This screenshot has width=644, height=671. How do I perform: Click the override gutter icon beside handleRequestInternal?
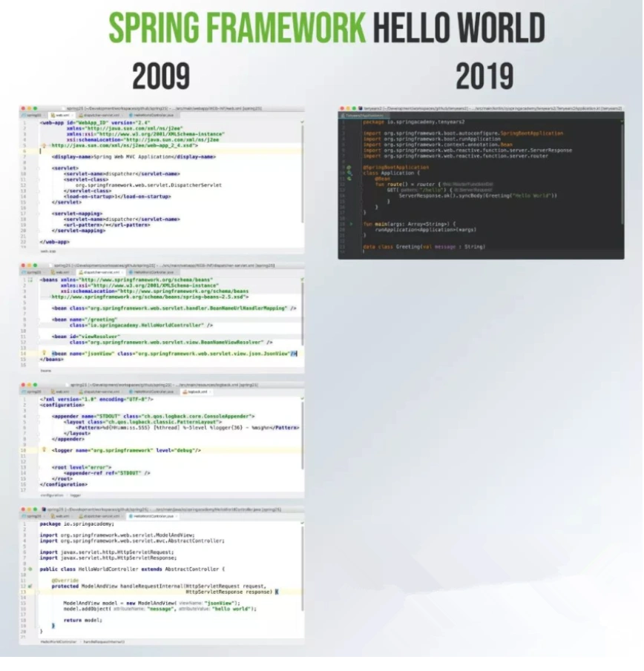pos(30,586)
